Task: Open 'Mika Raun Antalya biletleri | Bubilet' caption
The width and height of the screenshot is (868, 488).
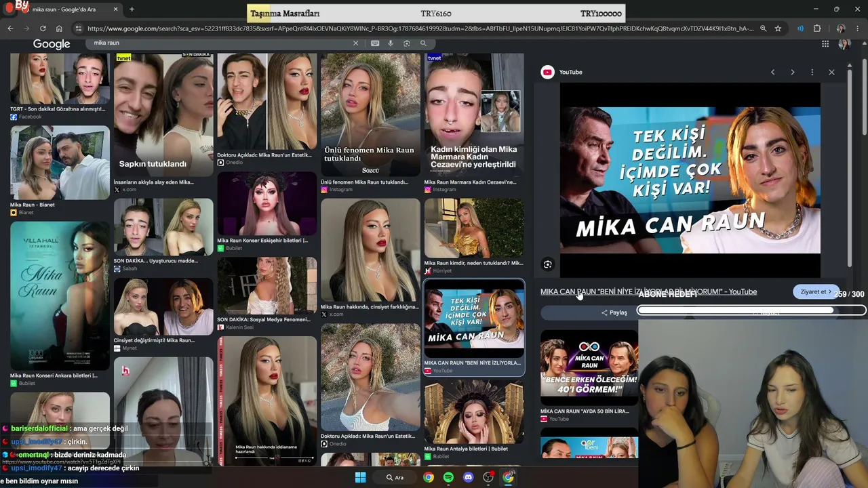Action: point(466,449)
